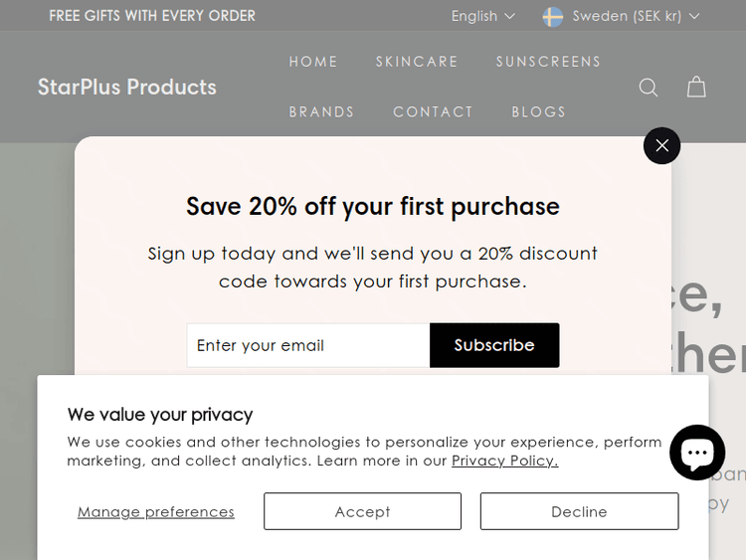Open the Shopify chat bubble
This screenshot has width=746, height=560.
click(697, 453)
